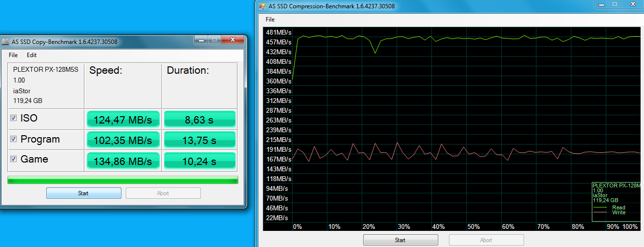Click the Program duration 13,75 s
This screenshot has height=247, width=644.
click(200, 141)
